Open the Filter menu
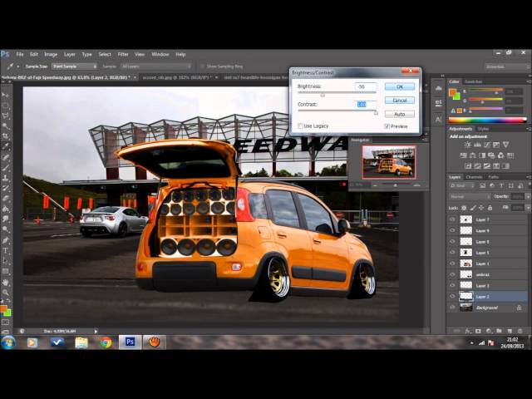The width and height of the screenshot is (532, 399). click(123, 54)
